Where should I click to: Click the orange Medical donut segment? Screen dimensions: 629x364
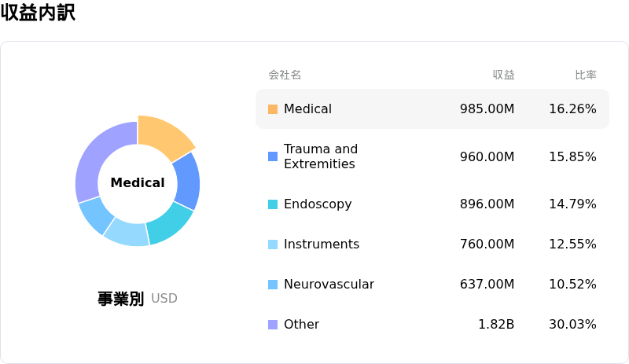coord(163,135)
